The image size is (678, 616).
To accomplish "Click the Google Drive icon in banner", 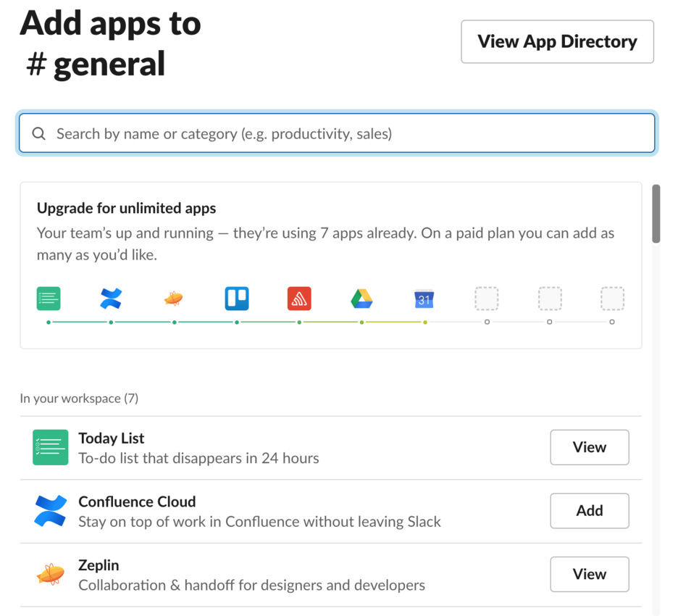I will [x=361, y=299].
